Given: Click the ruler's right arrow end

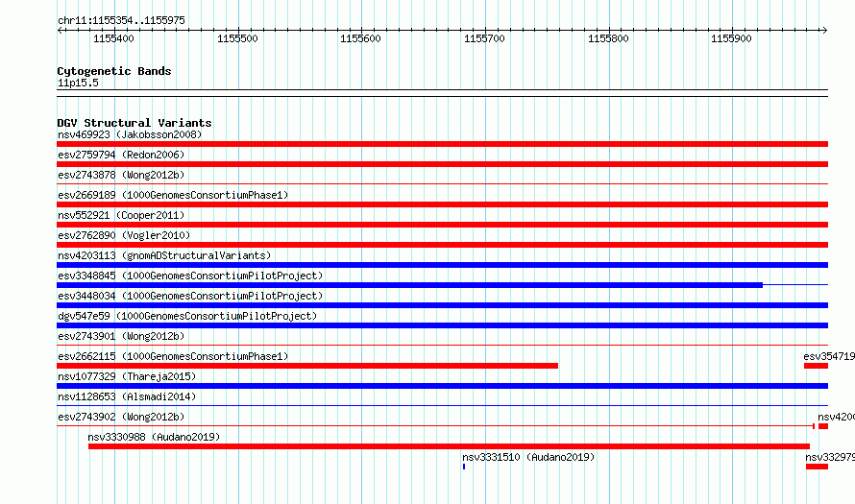Looking at the screenshot, I should [x=824, y=30].
